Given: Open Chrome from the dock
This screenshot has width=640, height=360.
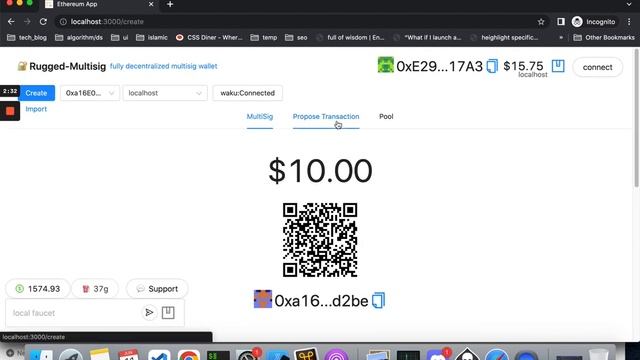Looking at the screenshot, I should tap(188, 356).
